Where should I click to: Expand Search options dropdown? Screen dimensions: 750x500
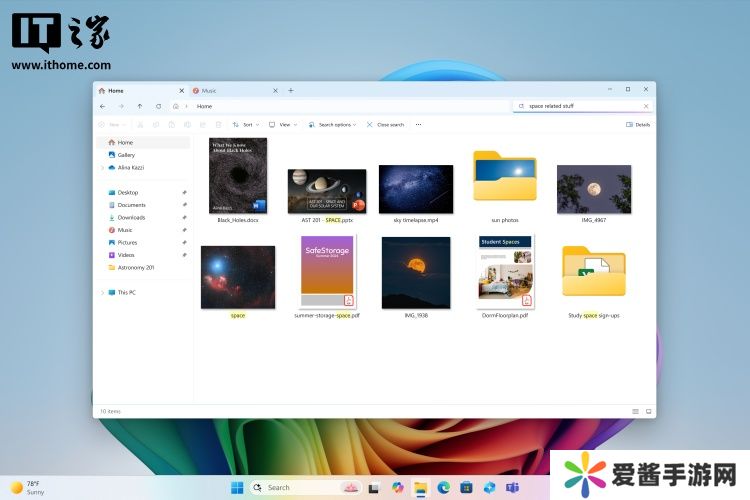click(x=333, y=125)
